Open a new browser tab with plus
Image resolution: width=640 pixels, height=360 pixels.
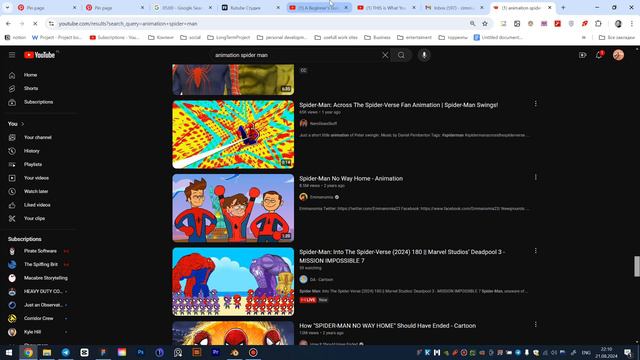click(x=563, y=8)
